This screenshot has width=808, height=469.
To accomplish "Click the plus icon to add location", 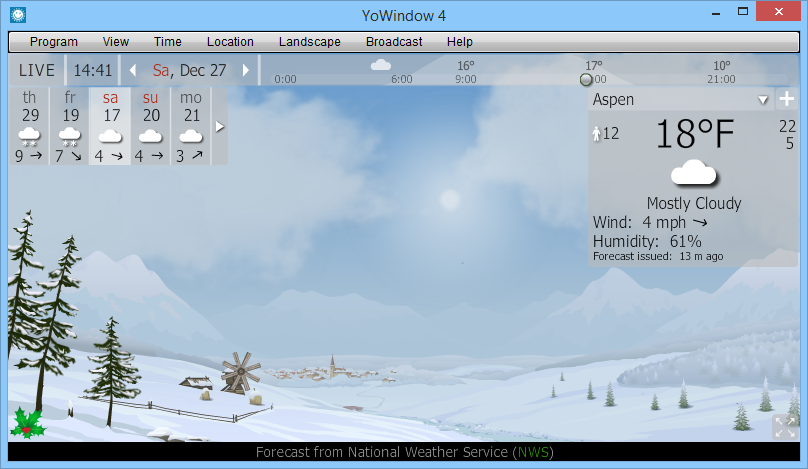I will pyautogui.click(x=786, y=99).
